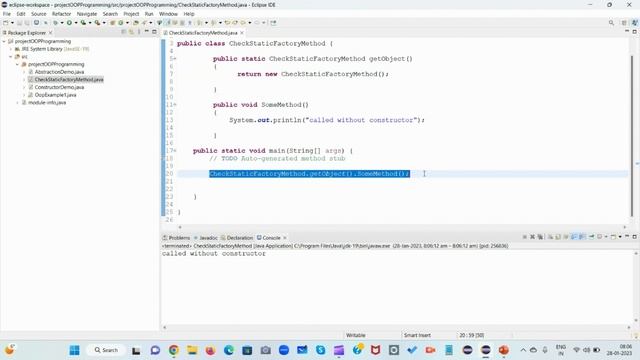Open the File menu
Viewport: 640px width, 360px height.
click(7, 14)
